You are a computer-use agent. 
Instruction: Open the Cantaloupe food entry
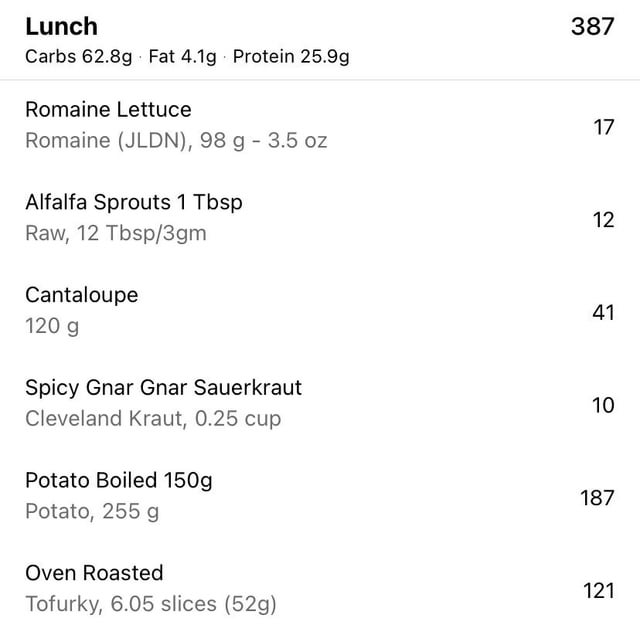point(81,295)
